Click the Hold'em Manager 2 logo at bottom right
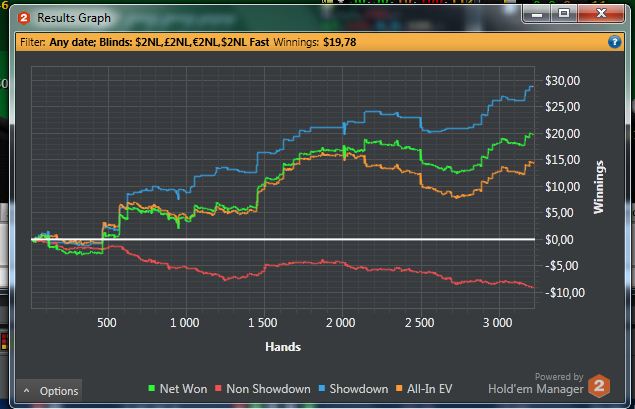The image size is (635, 409). (599, 386)
